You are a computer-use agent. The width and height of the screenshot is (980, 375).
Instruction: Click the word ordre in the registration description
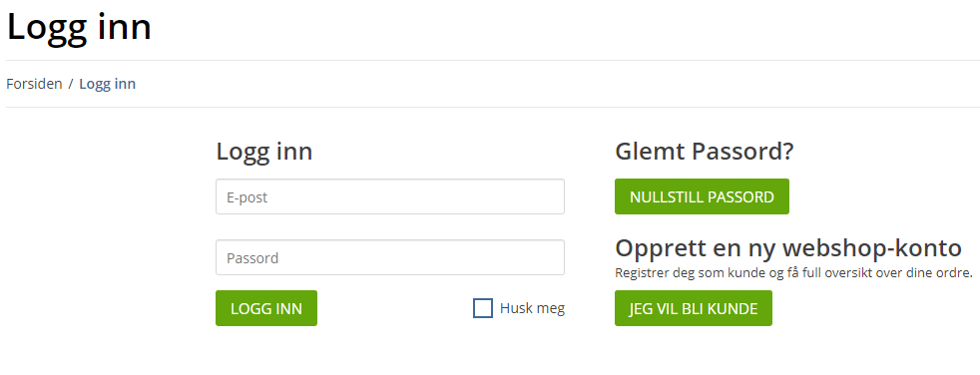tap(957, 273)
